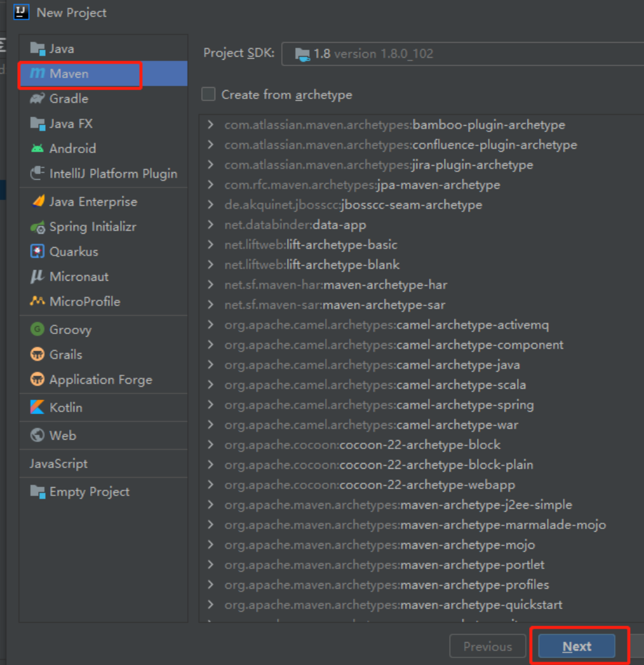Open the Project SDK dropdown
The height and width of the screenshot is (665, 644).
[464, 54]
